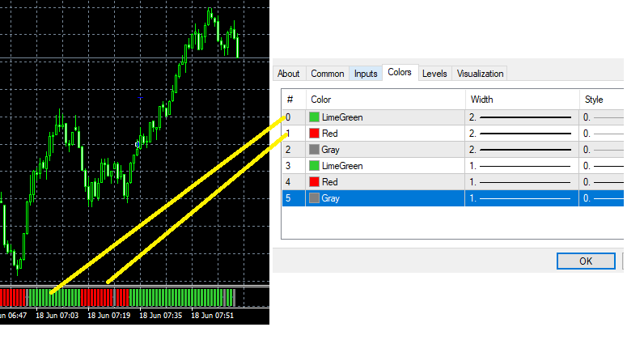This screenshot has height=344, width=644.
Task: Click the Gray label in row 5
Action: (x=331, y=198)
